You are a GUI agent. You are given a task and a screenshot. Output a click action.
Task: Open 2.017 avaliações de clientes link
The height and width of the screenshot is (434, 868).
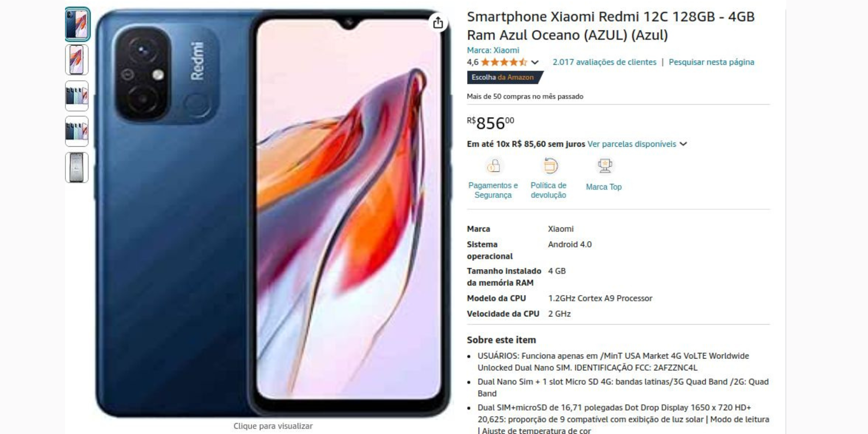[604, 62]
